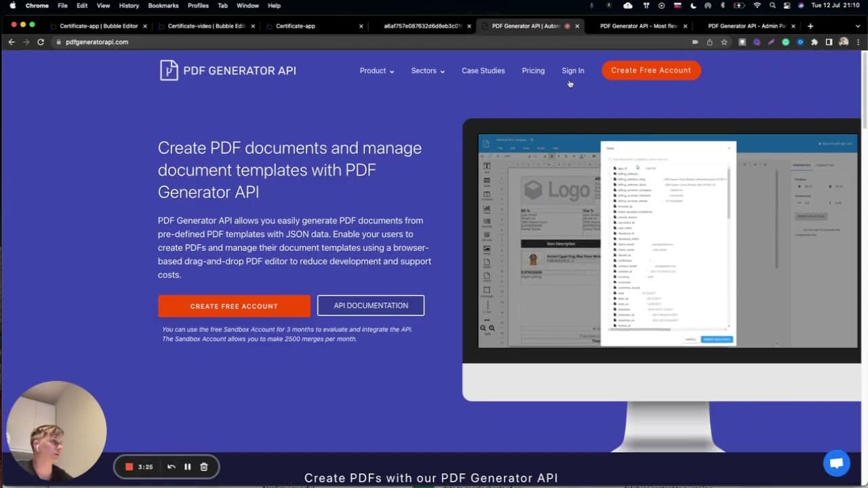Expand the Sectors dropdown menu

(x=427, y=70)
